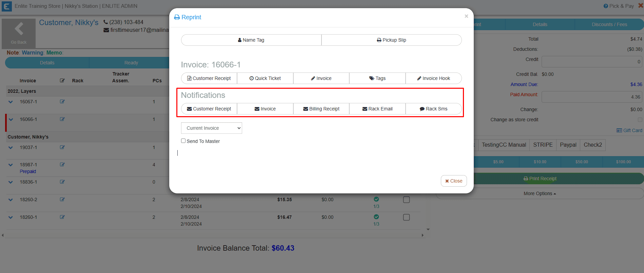This screenshot has height=273, width=644.
Task: Open edit icon for invoice 19037-1
Action: click(x=62, y=147)
